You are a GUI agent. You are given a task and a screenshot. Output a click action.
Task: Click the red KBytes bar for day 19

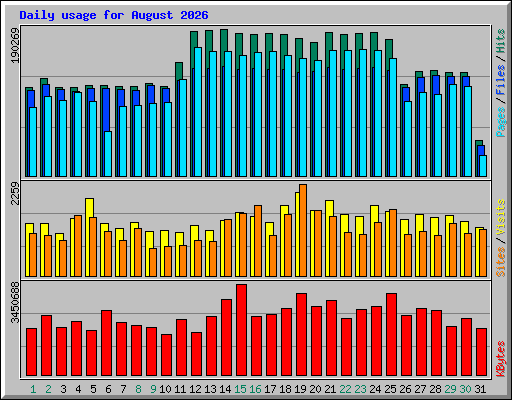(x=302, y=335)
